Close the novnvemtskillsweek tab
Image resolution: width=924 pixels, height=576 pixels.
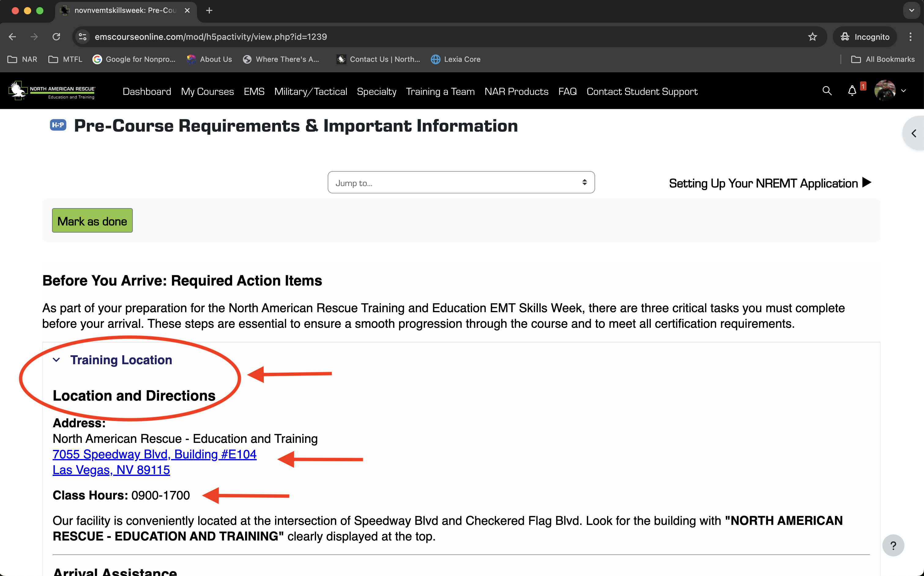[x=187, y=11]
